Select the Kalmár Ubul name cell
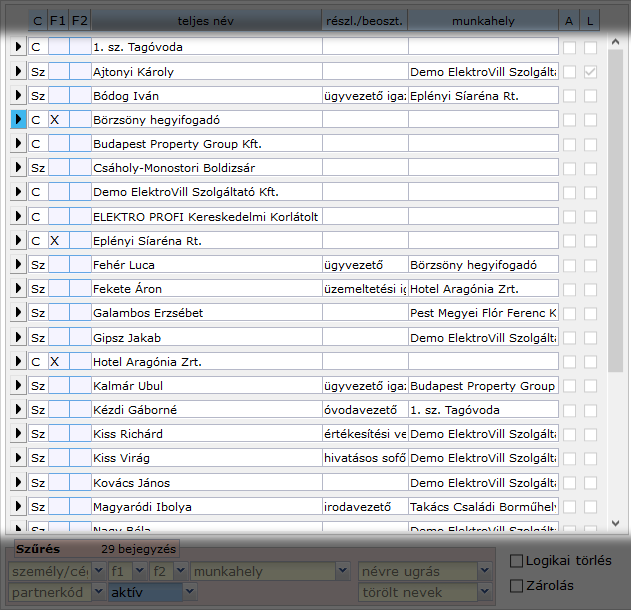Image resolution: width=631 pixels, height=610 pixels. 205,386
